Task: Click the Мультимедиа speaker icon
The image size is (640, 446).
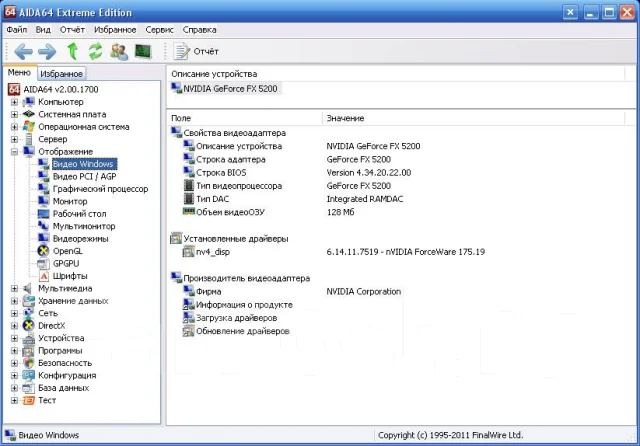Action: tap(28, 288)
